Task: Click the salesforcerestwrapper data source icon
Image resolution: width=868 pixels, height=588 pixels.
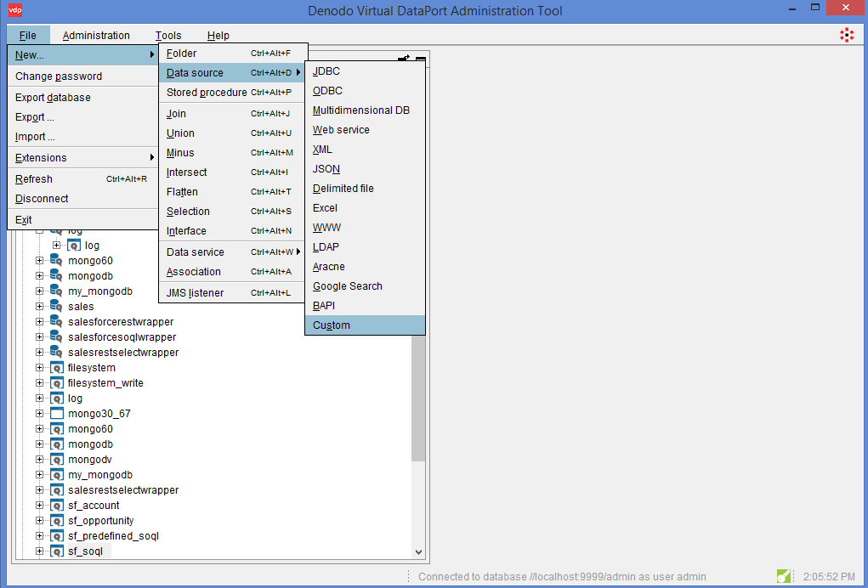Action: point(56,321)
